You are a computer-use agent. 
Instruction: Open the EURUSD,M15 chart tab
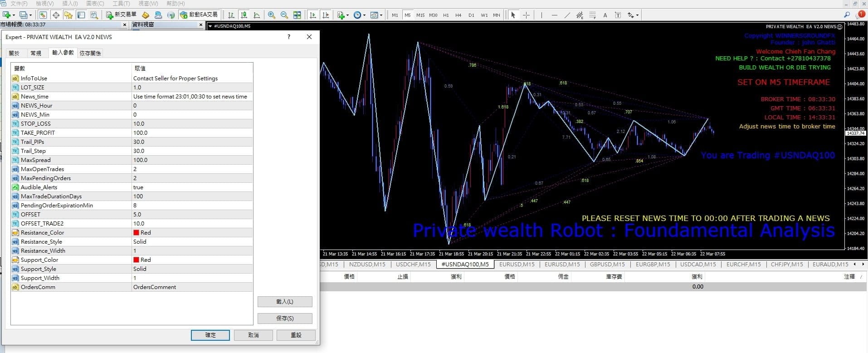click(517, 264)
